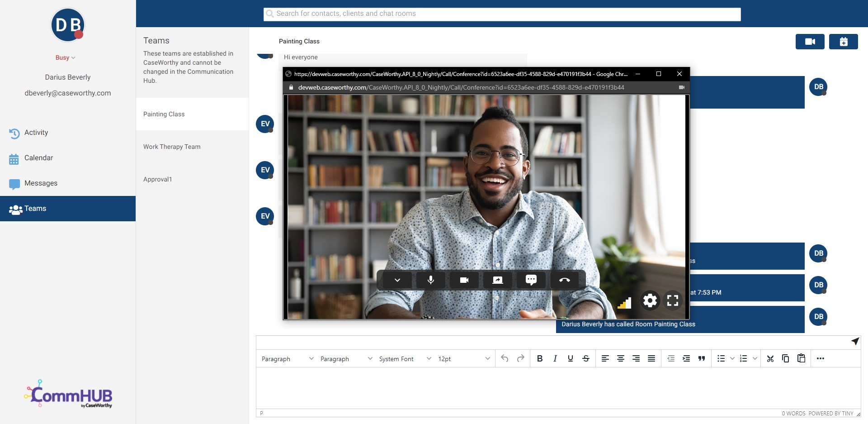Click the connection signal strength indicator

[625, 303]
